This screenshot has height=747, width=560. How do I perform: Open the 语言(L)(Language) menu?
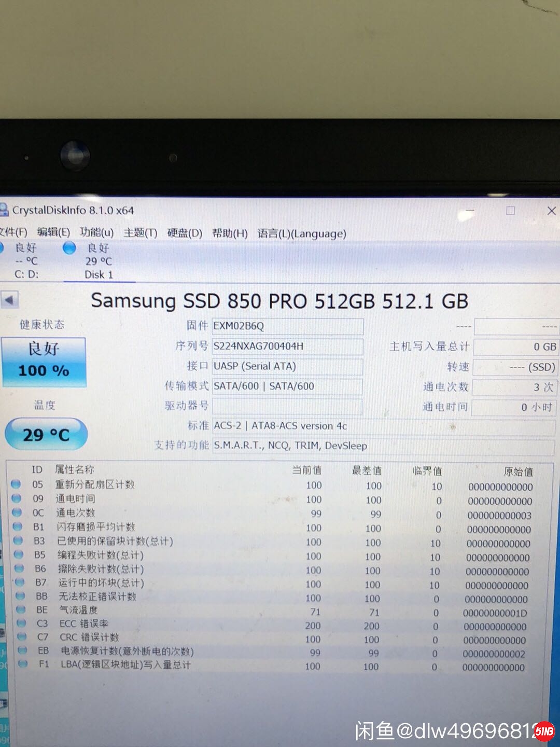pos(302,234)
